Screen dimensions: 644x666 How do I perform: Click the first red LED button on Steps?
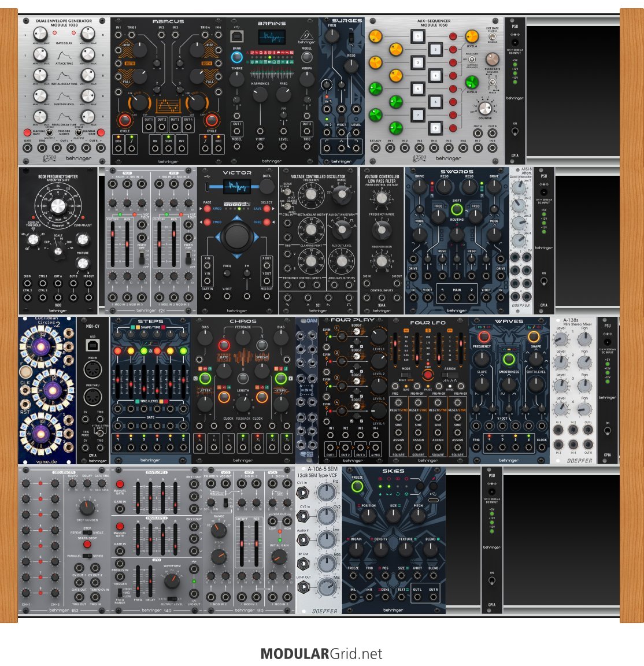[118, 351]
